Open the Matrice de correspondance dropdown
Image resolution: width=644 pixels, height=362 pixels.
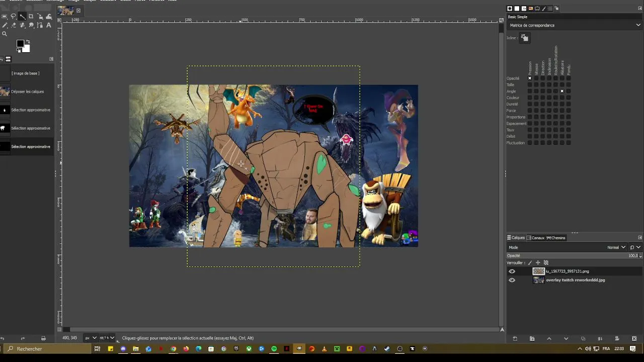575,25
